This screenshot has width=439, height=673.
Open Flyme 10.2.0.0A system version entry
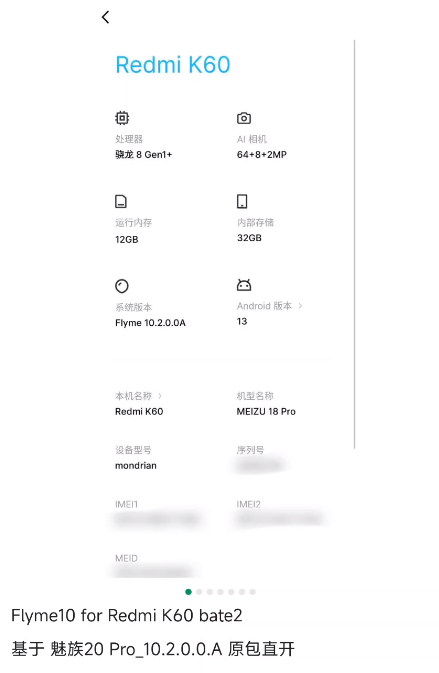(150, 323)
